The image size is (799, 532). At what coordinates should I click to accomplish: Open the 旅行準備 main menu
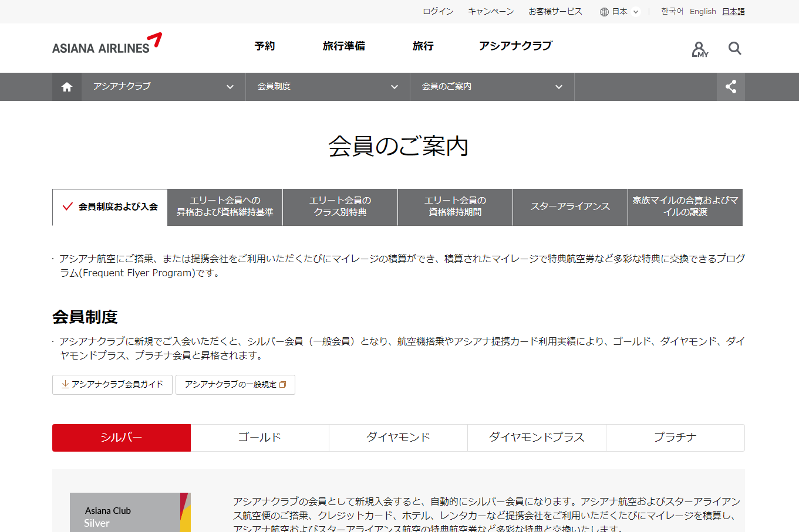pyautogui.click(x=344, y=46)
